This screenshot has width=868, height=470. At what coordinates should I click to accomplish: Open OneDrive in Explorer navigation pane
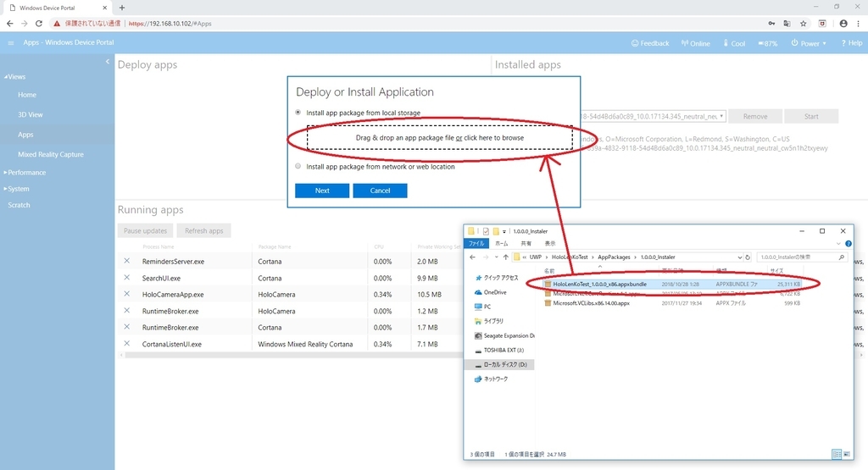491,292
